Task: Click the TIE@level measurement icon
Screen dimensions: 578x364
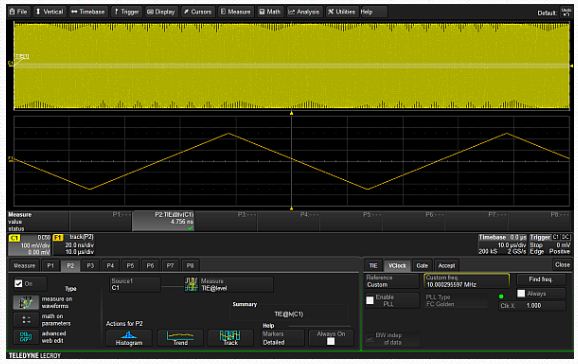Action: pos(191,284)
